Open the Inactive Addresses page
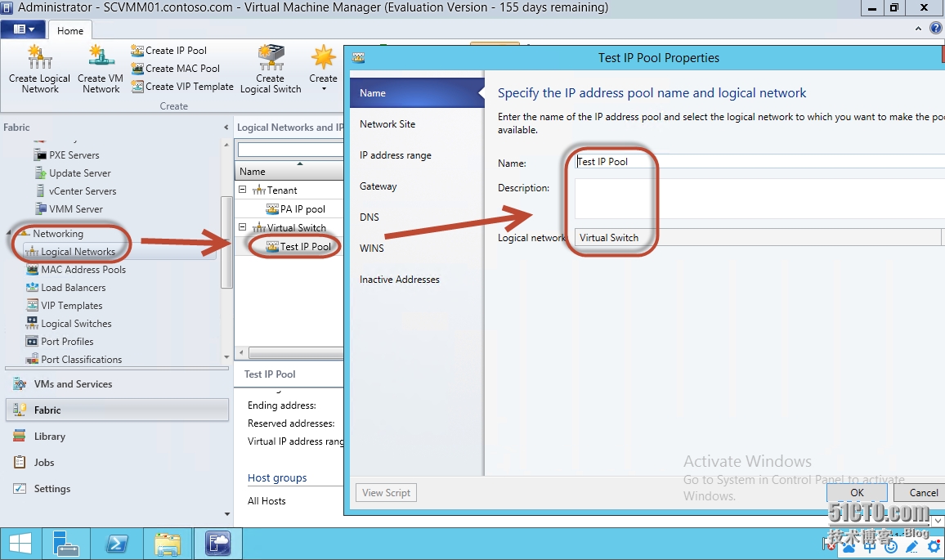Screen dimensions: 945x560 point(417,280)
